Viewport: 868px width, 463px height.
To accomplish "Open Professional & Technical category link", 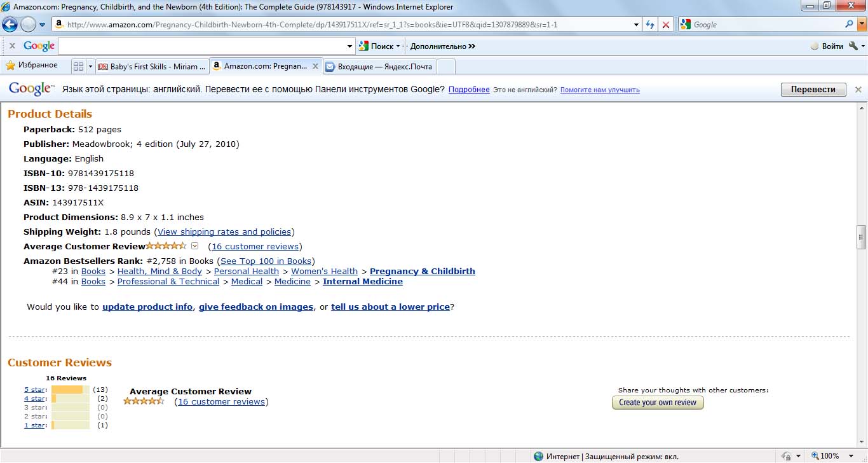I will pyautogui.click(x=168, y=282).
